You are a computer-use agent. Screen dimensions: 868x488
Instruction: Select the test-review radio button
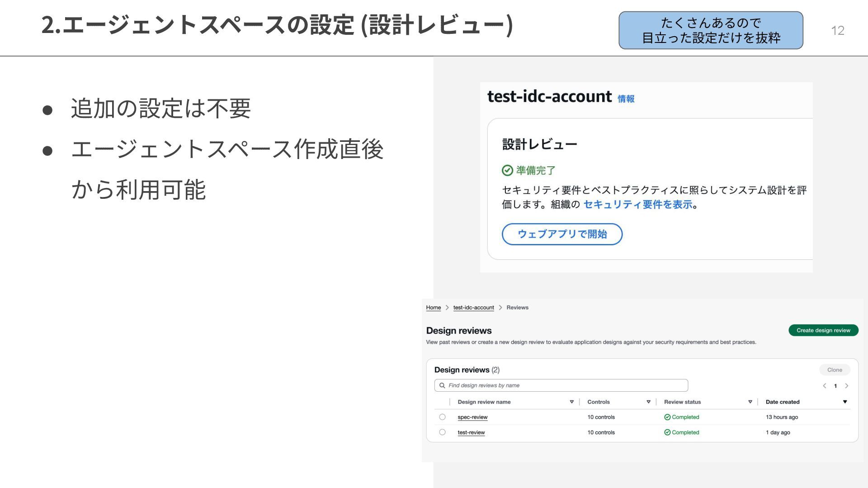(x=442, y=432)
